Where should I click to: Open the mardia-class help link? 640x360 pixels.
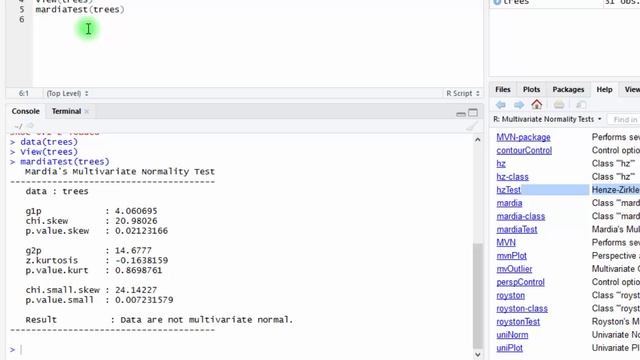pos(520,216)
